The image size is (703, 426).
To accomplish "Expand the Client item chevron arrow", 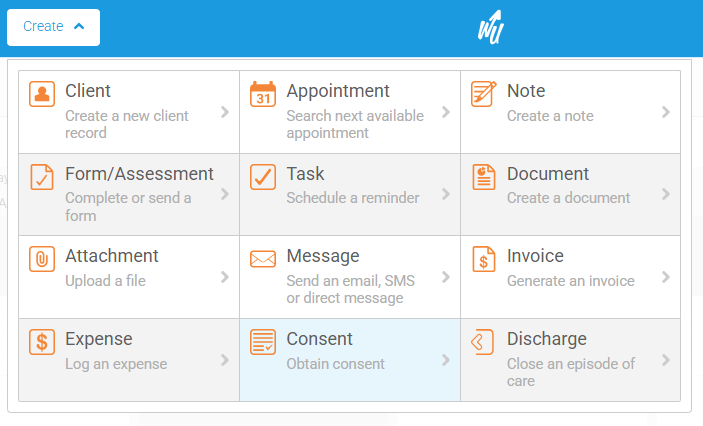I will pyautogui.click(x=225, y=112).
